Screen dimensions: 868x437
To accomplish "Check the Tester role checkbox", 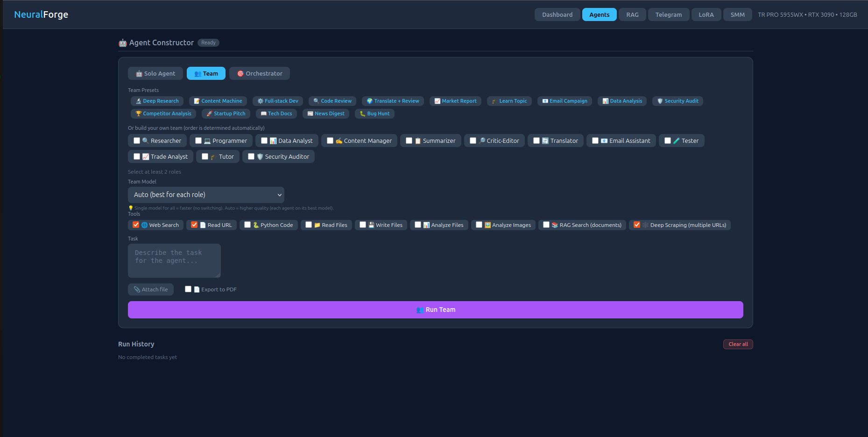I will [668, 141].
